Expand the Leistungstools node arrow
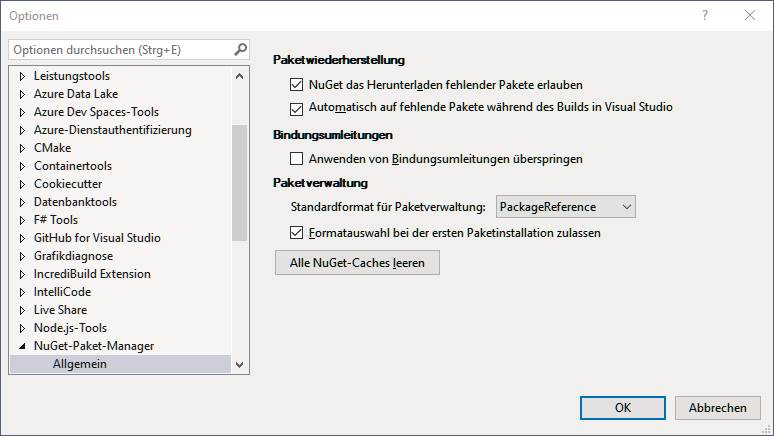Screen dimensions: 774x436 click(x=22, y=76)
